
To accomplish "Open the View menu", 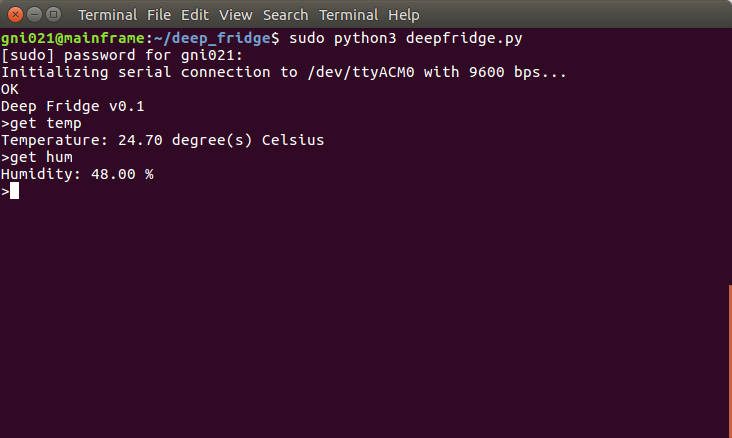I will pos(235,16).
